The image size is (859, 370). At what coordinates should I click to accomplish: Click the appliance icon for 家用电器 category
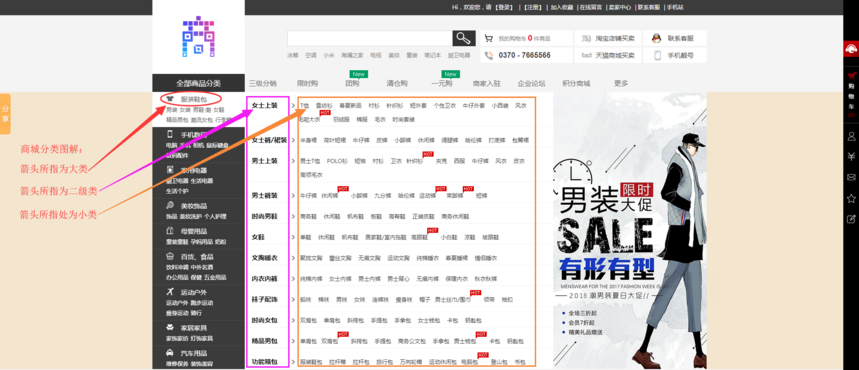pyautogui.click(x=170, y=170)
